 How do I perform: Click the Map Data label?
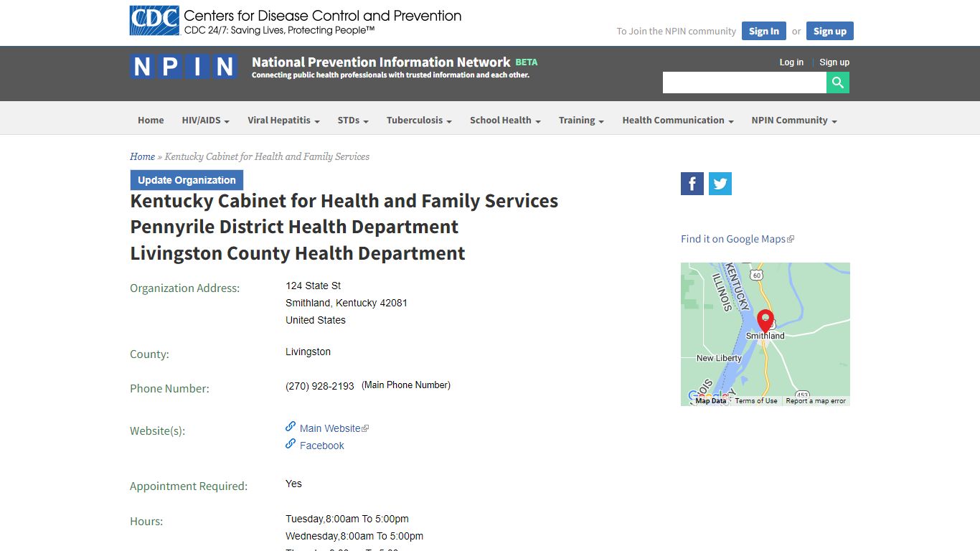pyautogui.click(x=711, y=401)
